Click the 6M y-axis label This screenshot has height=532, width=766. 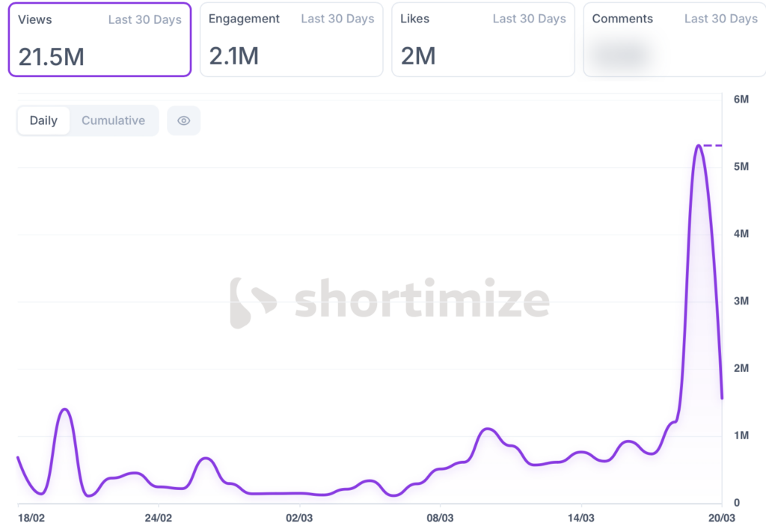click(x=741, y=100)
